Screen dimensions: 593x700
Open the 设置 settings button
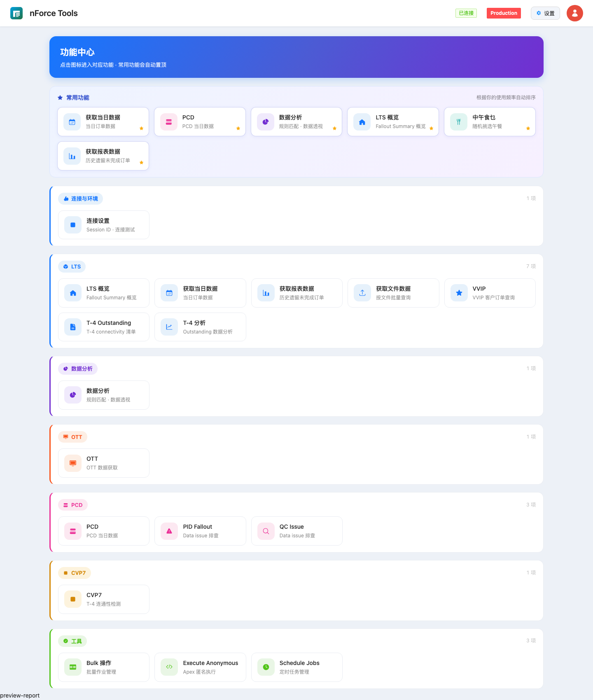tap(545, 13)
